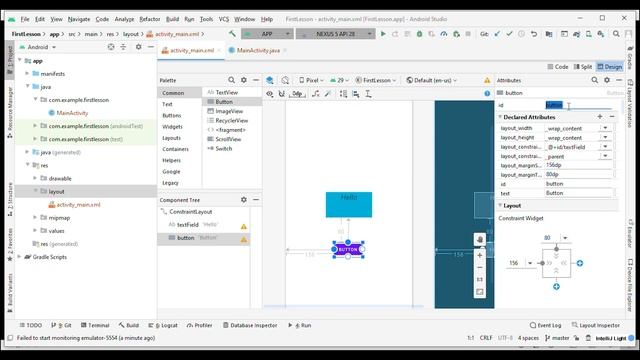Click the Make Project hammer icon
640x360 pixels.
[x=232, y=34]
